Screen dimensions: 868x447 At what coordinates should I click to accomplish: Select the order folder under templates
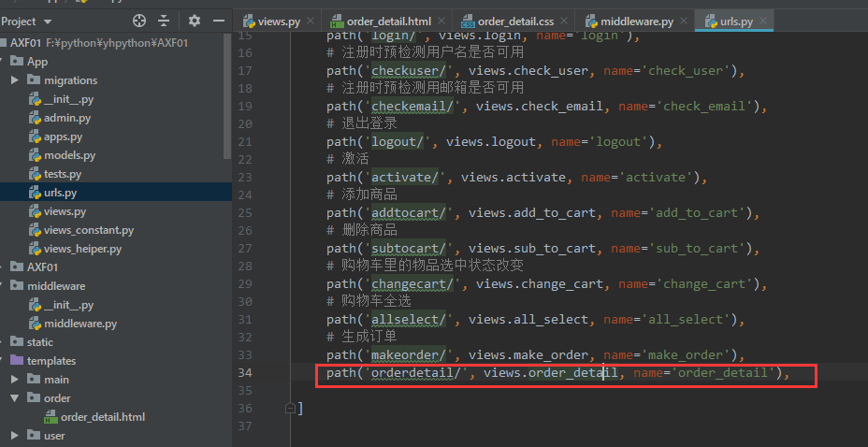tap(57, 398)
